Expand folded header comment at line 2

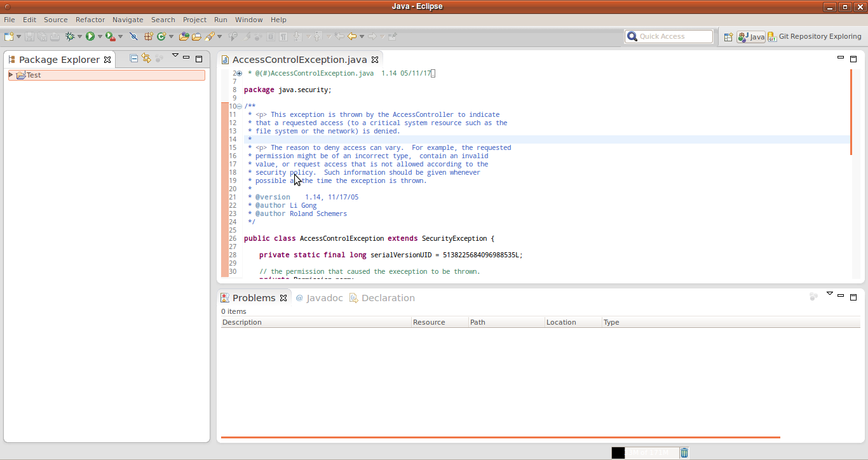pyautogui.click(x=239, y=74)
